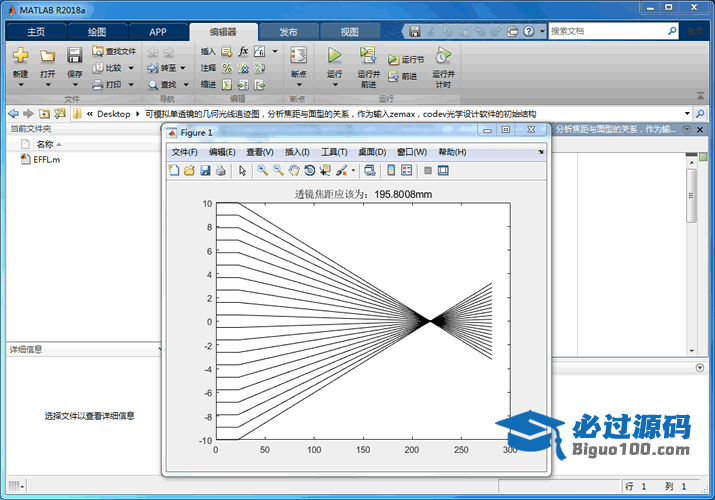Click the link plot icon
The image size is (715, 500).
point(370,170)
